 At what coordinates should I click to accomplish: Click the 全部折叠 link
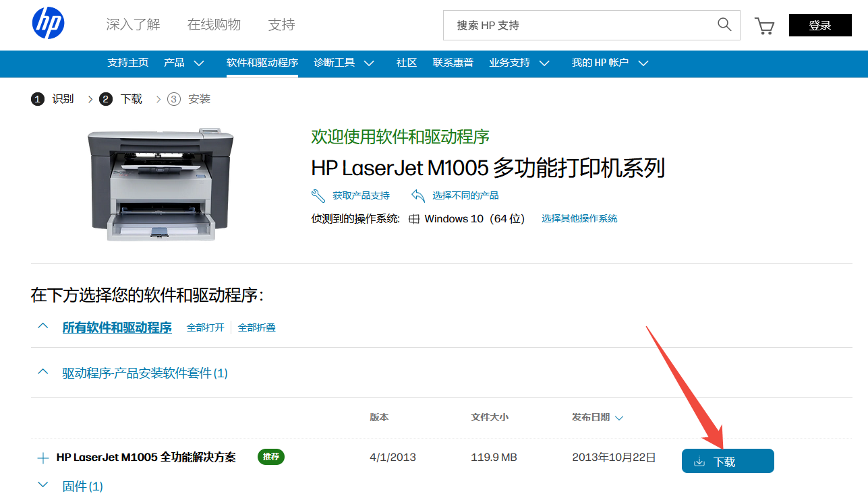(x=256, y=327)
